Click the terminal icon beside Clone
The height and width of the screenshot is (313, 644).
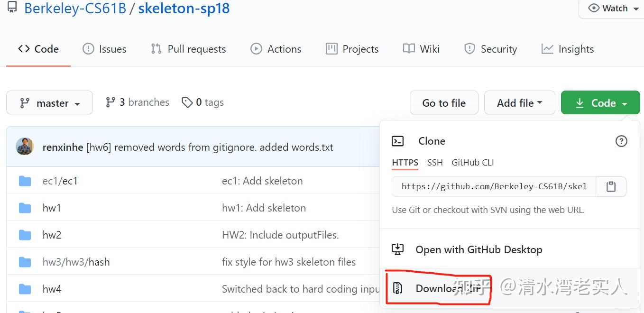[397, 141]
